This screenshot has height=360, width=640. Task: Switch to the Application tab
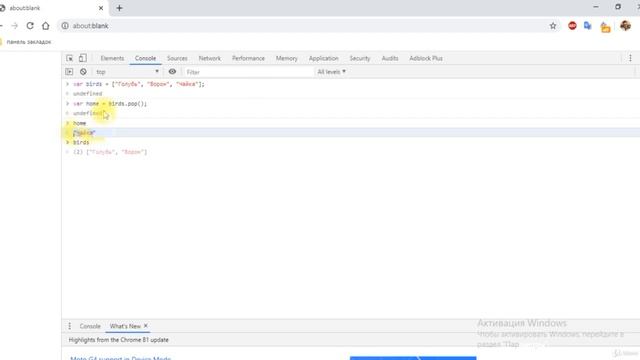[324, 58]
